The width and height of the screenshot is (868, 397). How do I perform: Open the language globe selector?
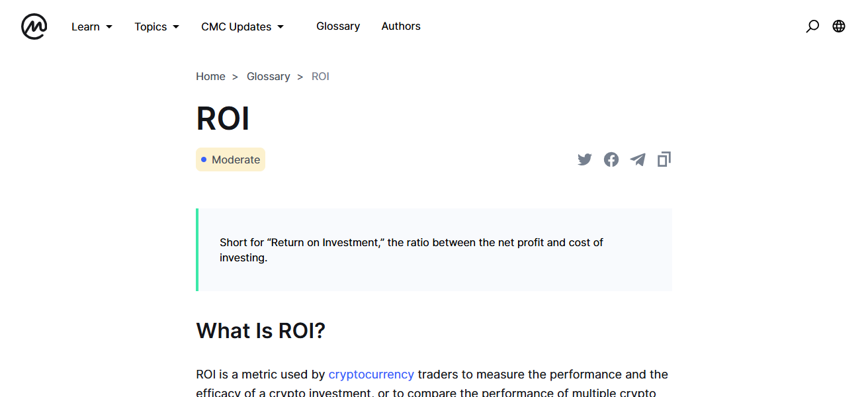coord(838,26)
